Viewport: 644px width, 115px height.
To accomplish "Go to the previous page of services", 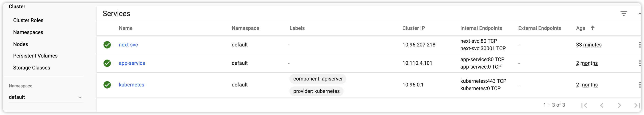I will [x=602, y=105].
